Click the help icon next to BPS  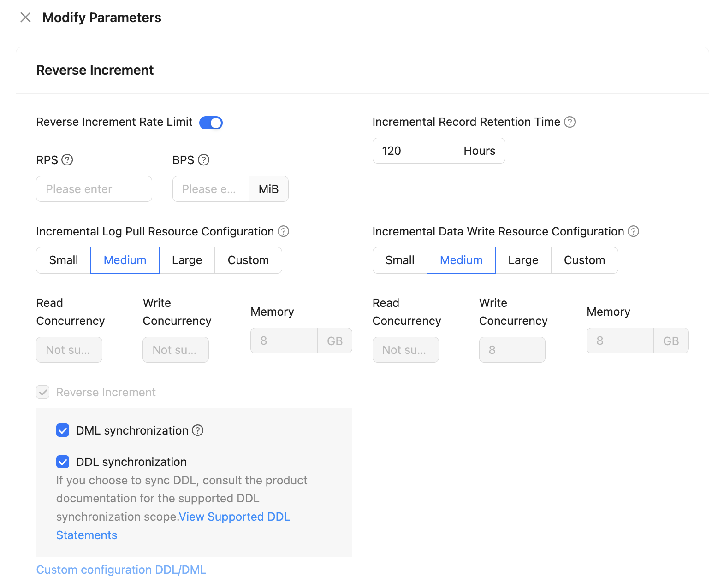tap(203, 160)
